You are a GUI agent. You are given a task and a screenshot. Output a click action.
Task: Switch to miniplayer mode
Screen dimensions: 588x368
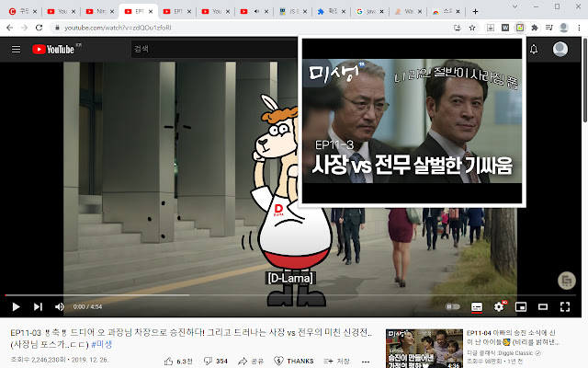coord(521,306)
